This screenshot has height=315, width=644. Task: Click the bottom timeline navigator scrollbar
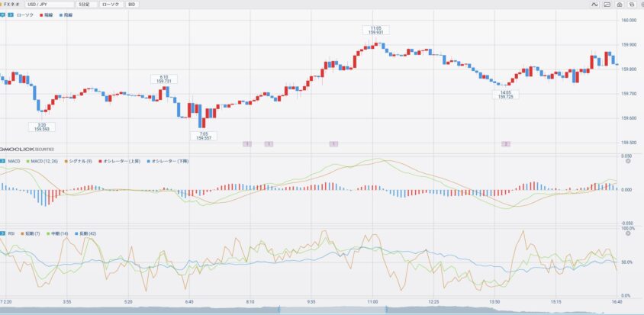322,310
